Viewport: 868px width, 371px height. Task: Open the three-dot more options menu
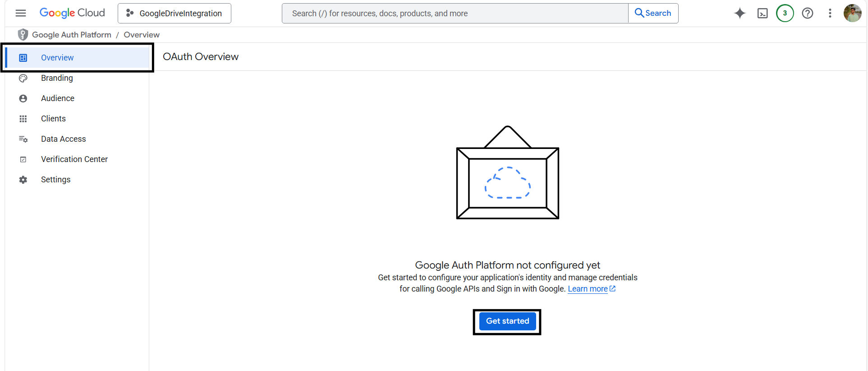[x=830, y=13]
